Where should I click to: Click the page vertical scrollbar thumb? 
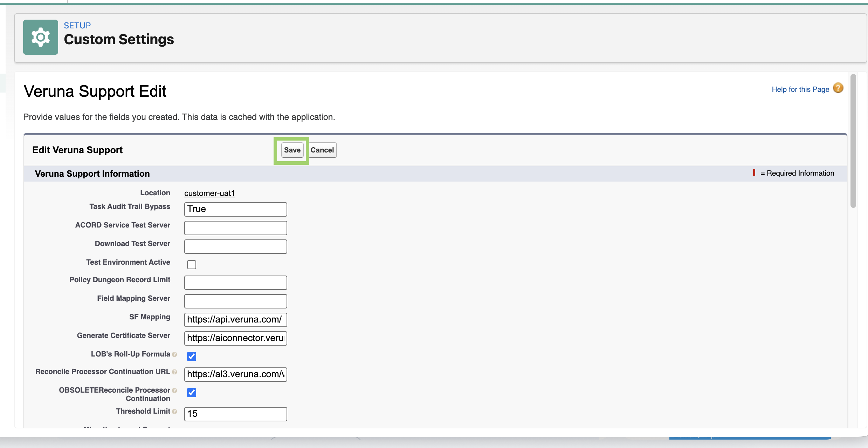(x=853, y=141)
